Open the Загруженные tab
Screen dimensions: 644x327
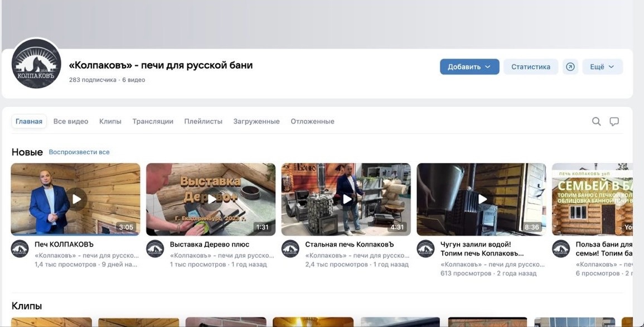[x=256, y=121]
